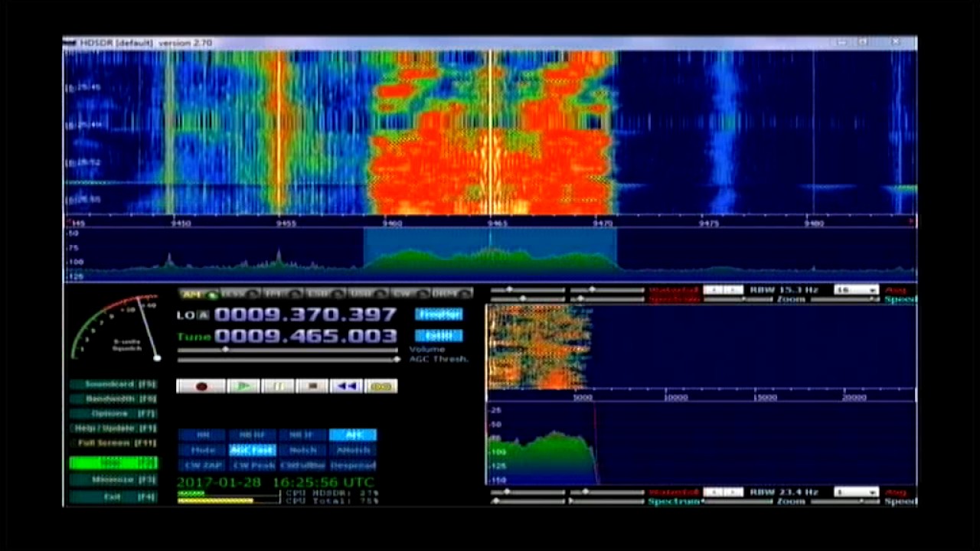Mute the audio with the Mute button
The height and width of the screenshot is (551, 980).
pyautogui.click(x=203, y=450)
